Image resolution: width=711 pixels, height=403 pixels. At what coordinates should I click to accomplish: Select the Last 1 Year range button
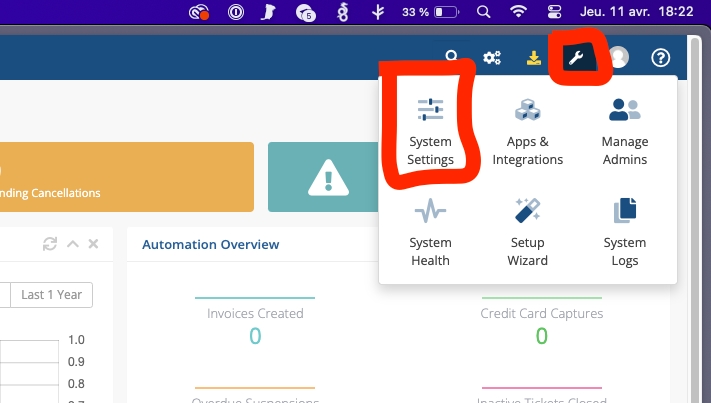coord(51,294)
